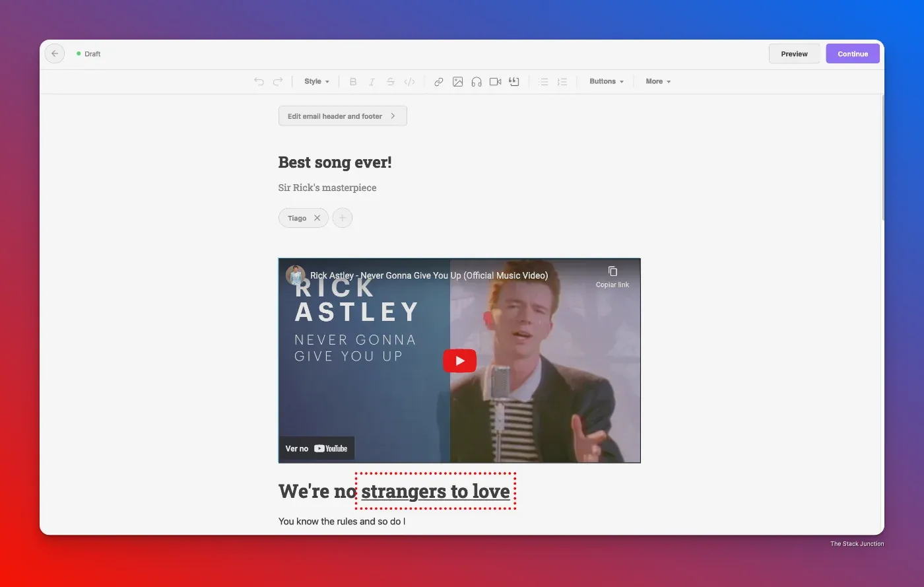This screenshot has width=924, height=587.
Task: Remove the Tiago author tag
Action: click(x=317, y=218)
